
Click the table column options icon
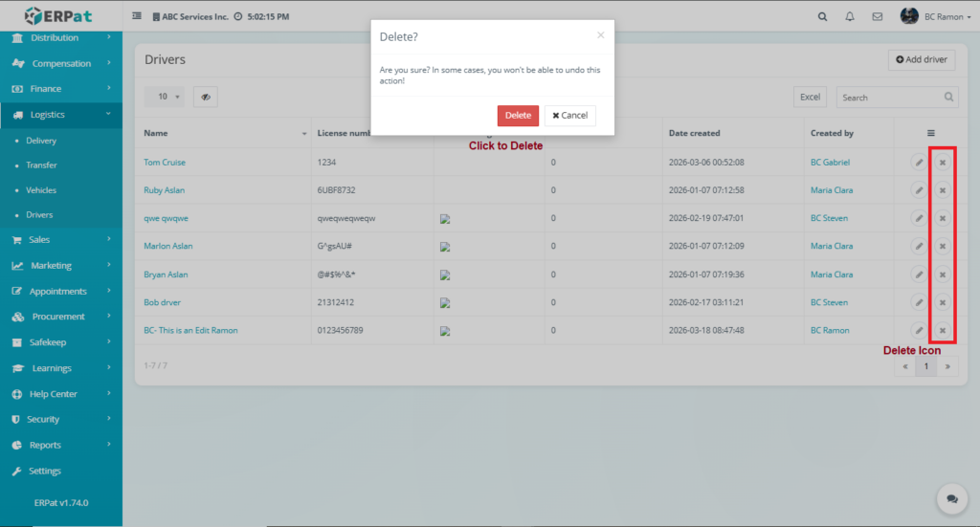[x=930, y=133]
